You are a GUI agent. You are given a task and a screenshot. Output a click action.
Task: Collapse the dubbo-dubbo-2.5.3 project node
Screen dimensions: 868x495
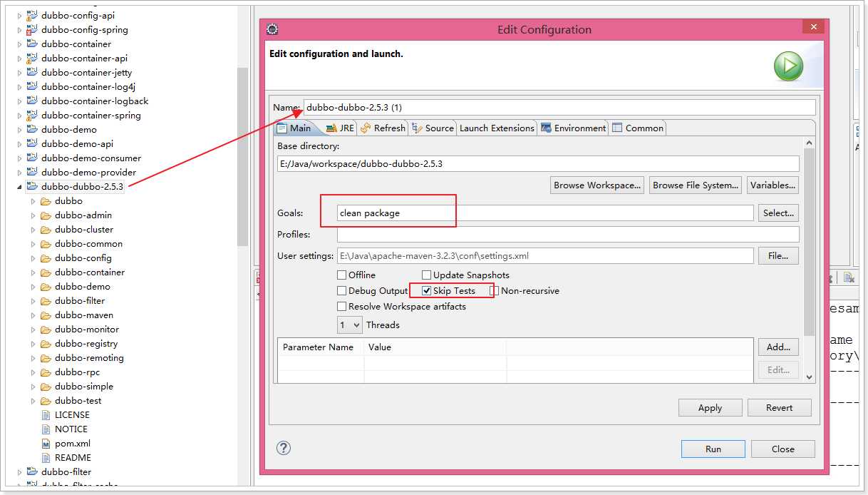(19, 186)
